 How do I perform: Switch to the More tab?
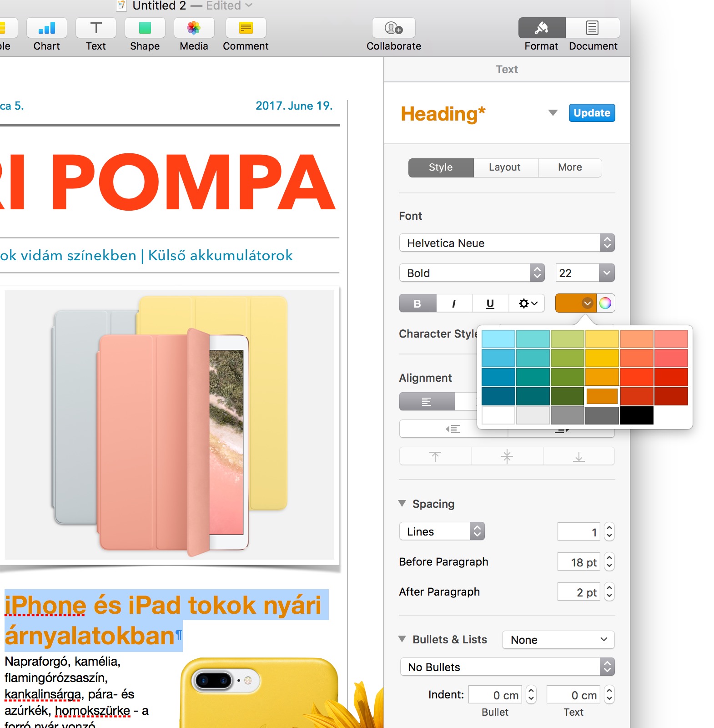click(x=570, y=167)
